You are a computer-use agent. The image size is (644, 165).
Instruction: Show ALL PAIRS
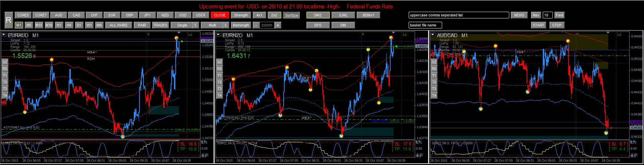click(118, 25)
